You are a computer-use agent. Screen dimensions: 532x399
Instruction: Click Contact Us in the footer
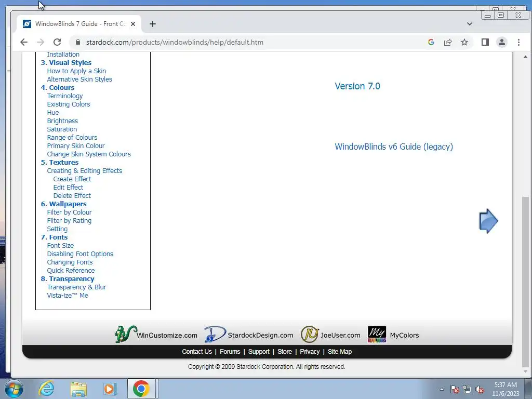click(x=197, y=352)
